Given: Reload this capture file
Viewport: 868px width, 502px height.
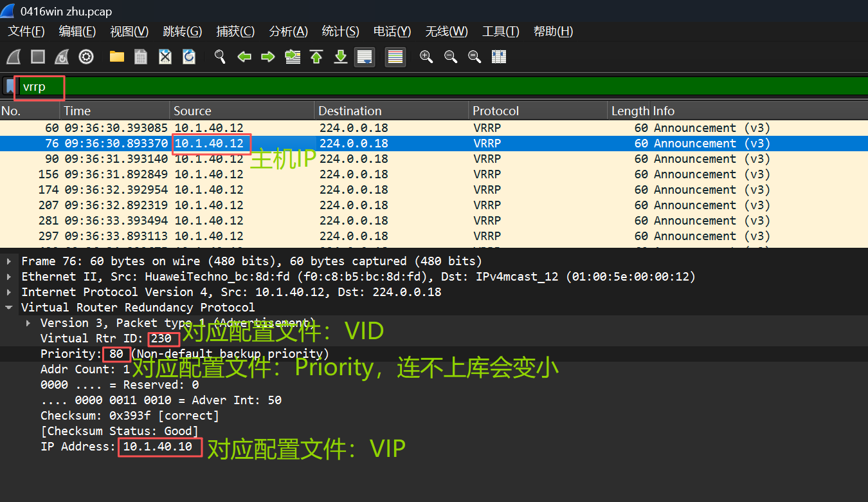Looking at the screenshot, I should 189,57.
